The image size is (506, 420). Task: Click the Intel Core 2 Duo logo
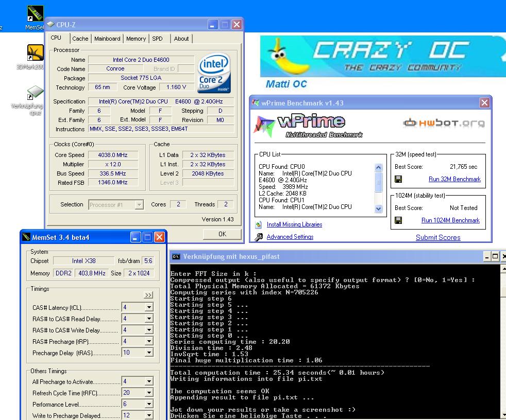click(x=214, y=73)
